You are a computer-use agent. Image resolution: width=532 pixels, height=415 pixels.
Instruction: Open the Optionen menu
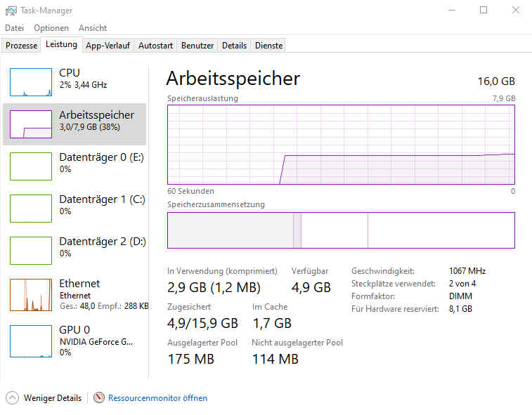(51, 28)
